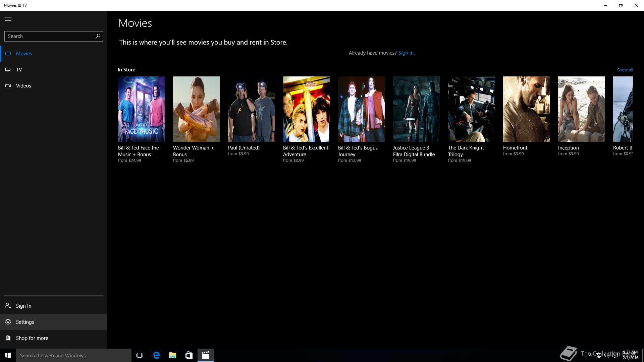Click Movies & TV clapperboard taskbar icon
This screenshot has height=362, width=644.
click(x=206, y=355)
